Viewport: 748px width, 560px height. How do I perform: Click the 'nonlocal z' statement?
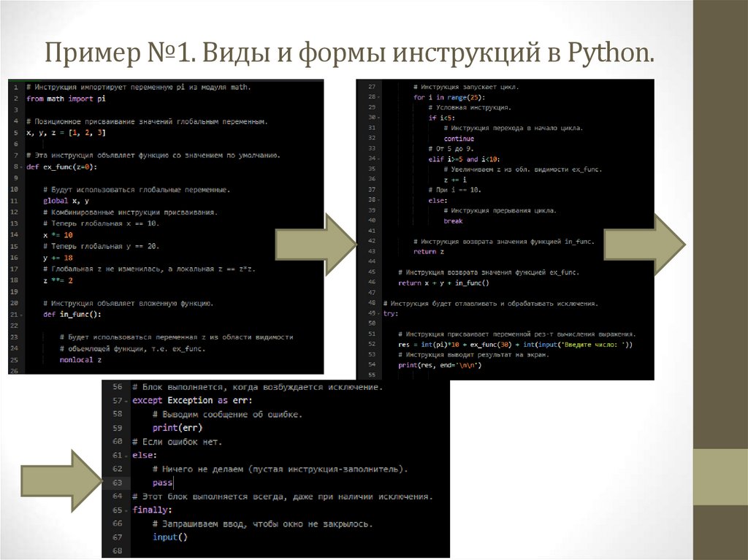(x=80, y=360)
